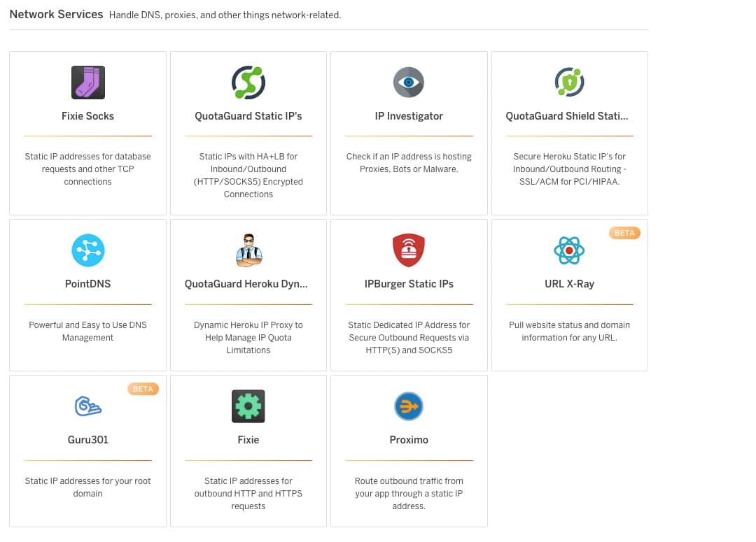Screen dimensions: 756x542
Task: Click the Fixie Socks purple socks icon
Action: click(x=87, y=83)
